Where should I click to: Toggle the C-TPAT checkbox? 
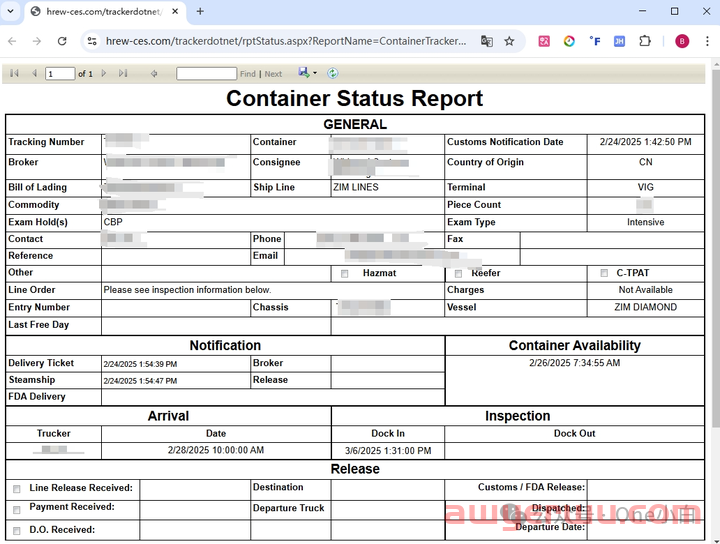(x=604, y=273)
